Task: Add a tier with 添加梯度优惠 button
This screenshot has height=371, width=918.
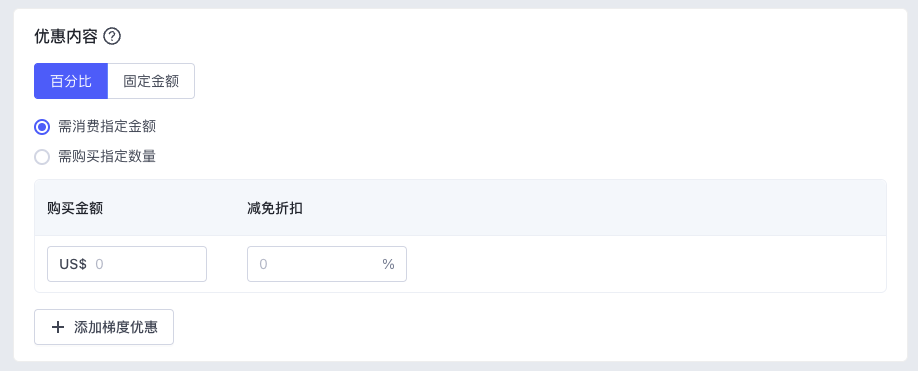Action: tap(104, 327)
